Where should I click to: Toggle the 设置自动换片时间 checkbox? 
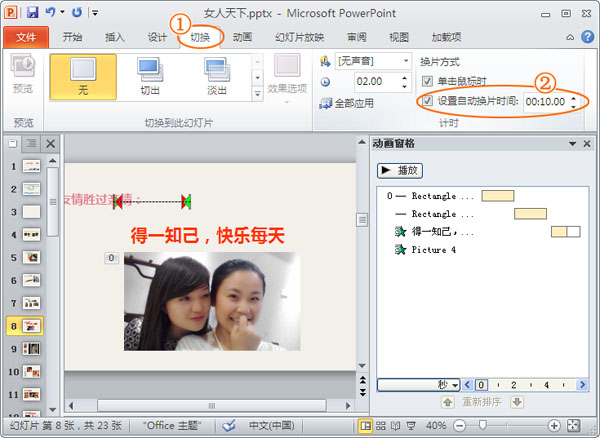[427, 101]
